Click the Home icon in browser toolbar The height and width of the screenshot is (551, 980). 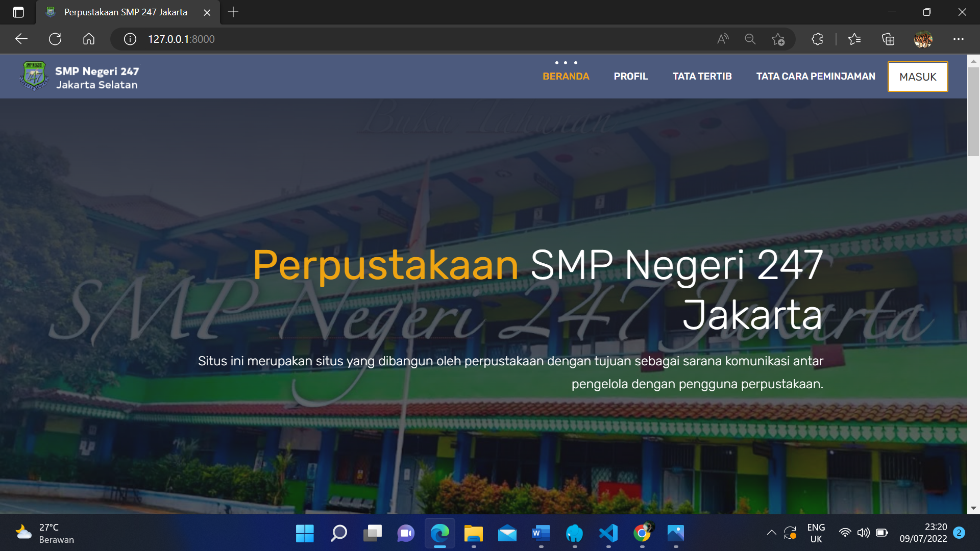click(x=89, y=39)
